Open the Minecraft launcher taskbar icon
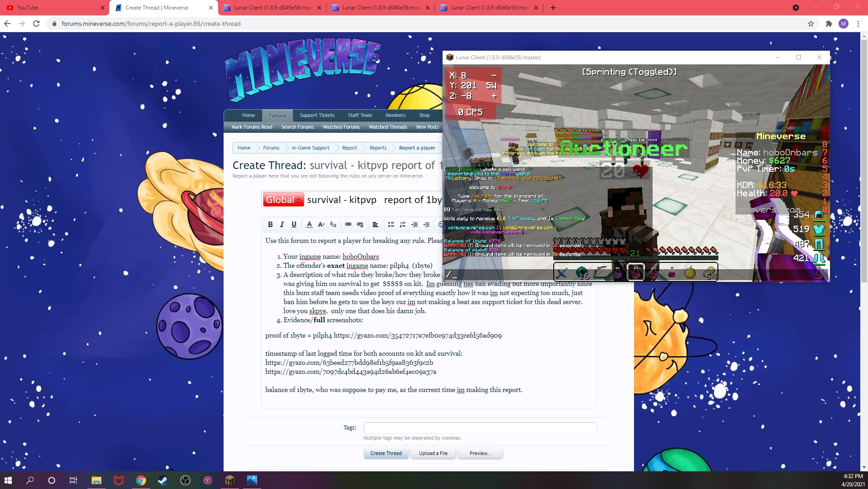Viewport: 868px width, 489px height. tap(229, 480)
